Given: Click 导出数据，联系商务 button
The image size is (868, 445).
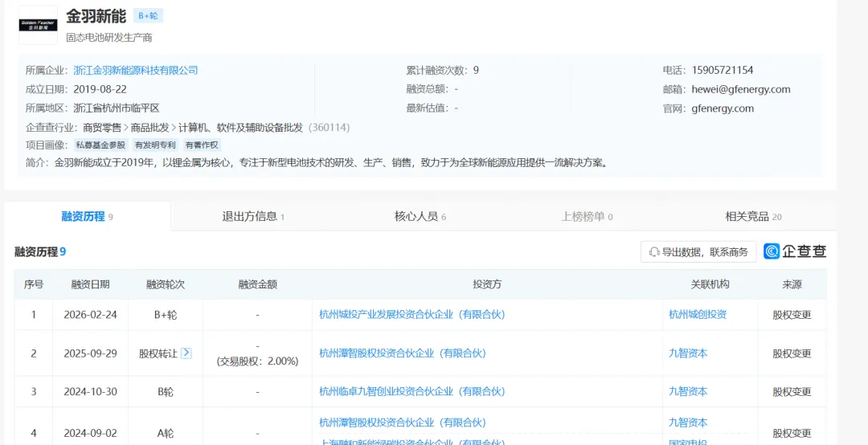Looking at the screenshot, I should click(698, 252).
